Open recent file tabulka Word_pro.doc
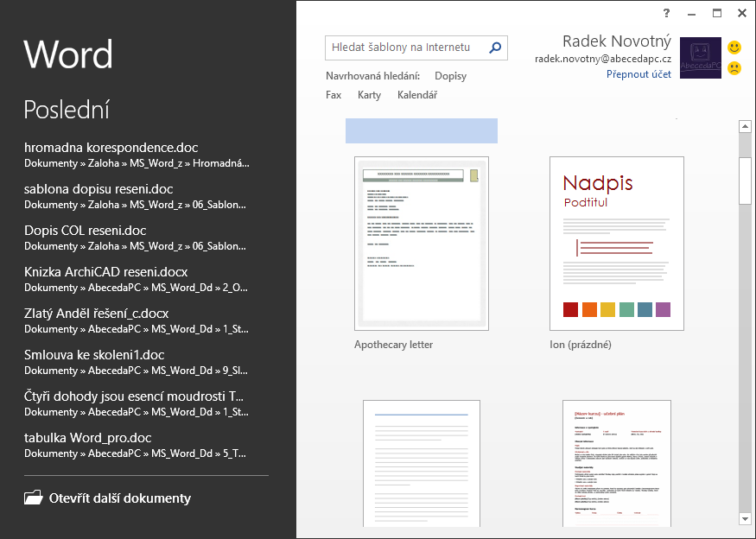This screenshot has width=756, height=539. pos(135,445)
